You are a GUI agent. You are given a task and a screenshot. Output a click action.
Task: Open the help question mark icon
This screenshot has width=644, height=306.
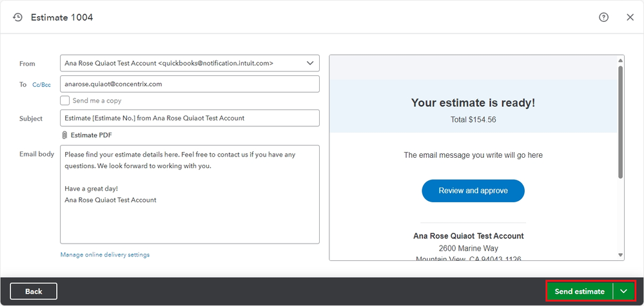pos(603,17)
